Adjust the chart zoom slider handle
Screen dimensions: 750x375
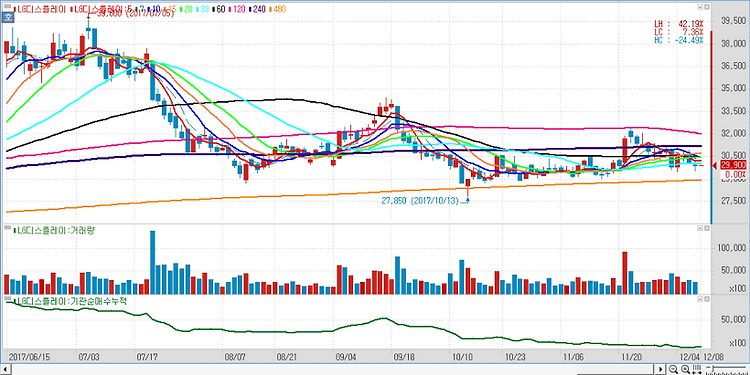[x=713, y=367]
